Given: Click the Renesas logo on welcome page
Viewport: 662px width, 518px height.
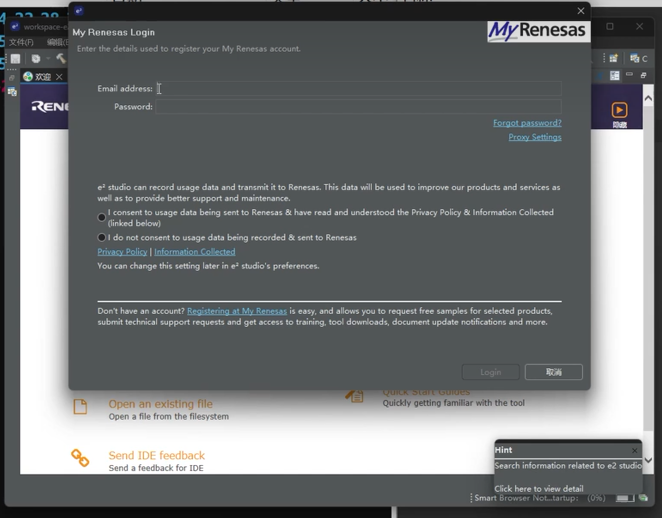Looking at the screenshot, I should [50, 106].
